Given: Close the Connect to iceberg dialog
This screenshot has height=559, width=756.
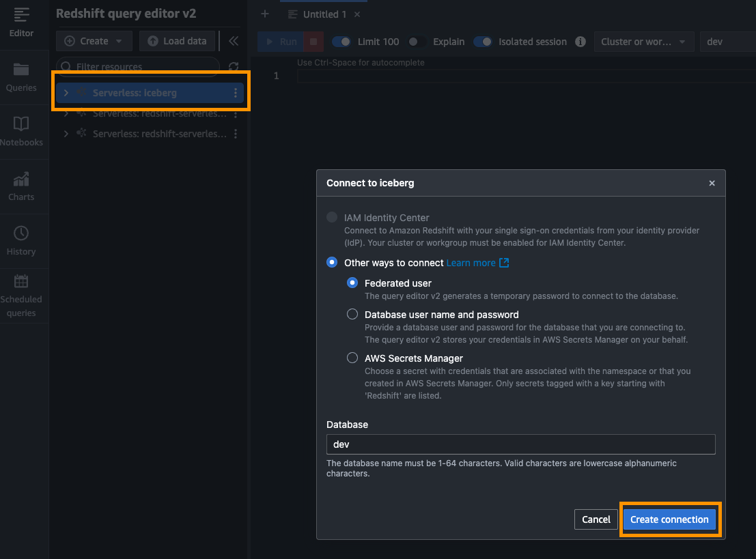Looking at the screenshot, I should [712, 183].
